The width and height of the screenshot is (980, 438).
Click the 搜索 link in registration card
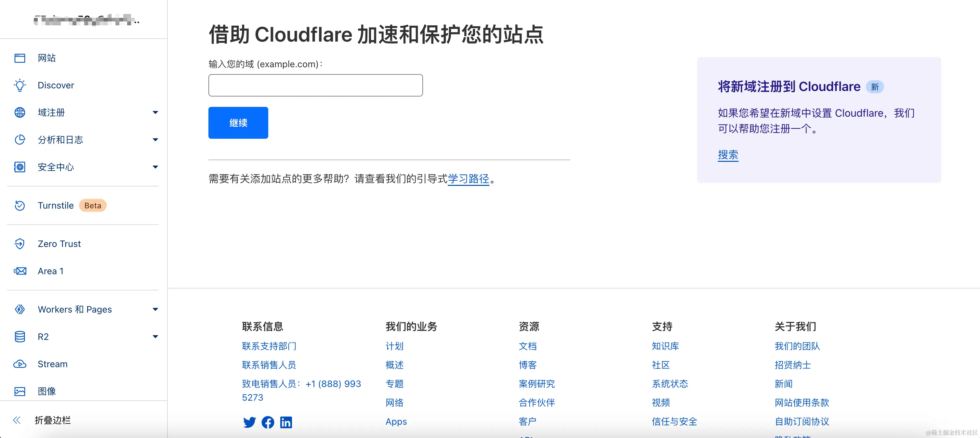click(x=728, y=155)
